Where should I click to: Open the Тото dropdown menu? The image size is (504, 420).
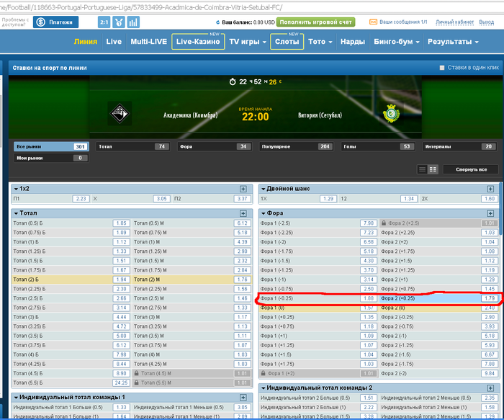click(x=320, y=42)
